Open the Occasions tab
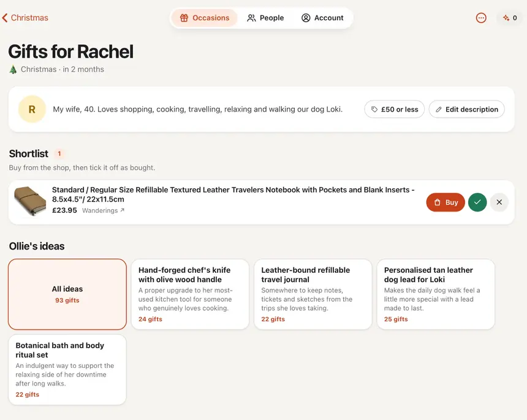 click(204, 18)
